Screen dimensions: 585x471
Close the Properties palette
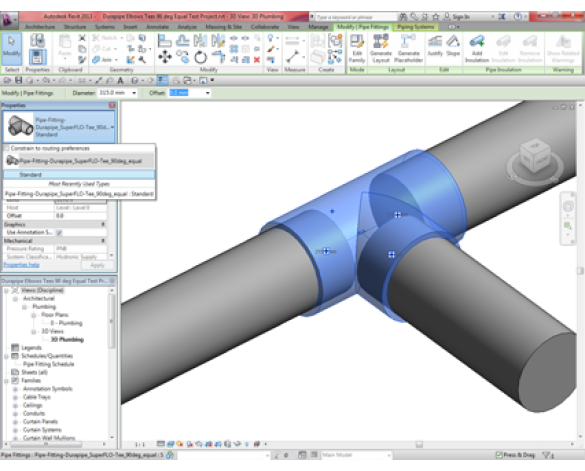point(112,105)
